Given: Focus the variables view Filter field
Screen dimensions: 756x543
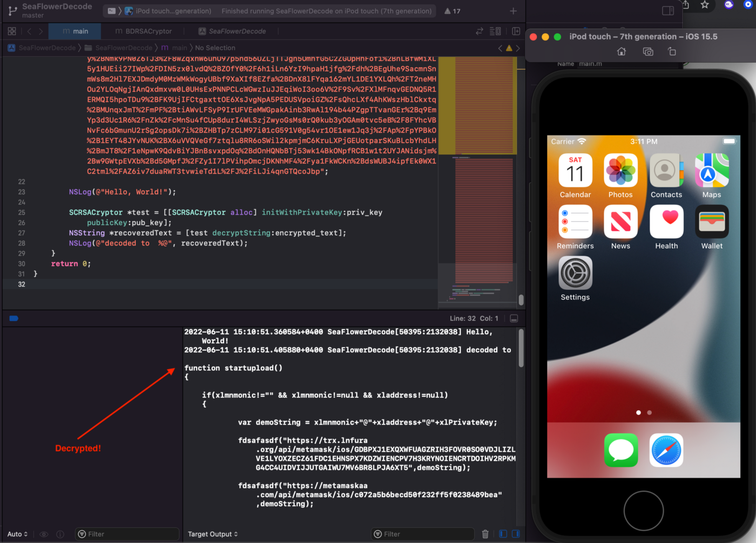Looking at the screenshot, I should click(x=127, y=534).
